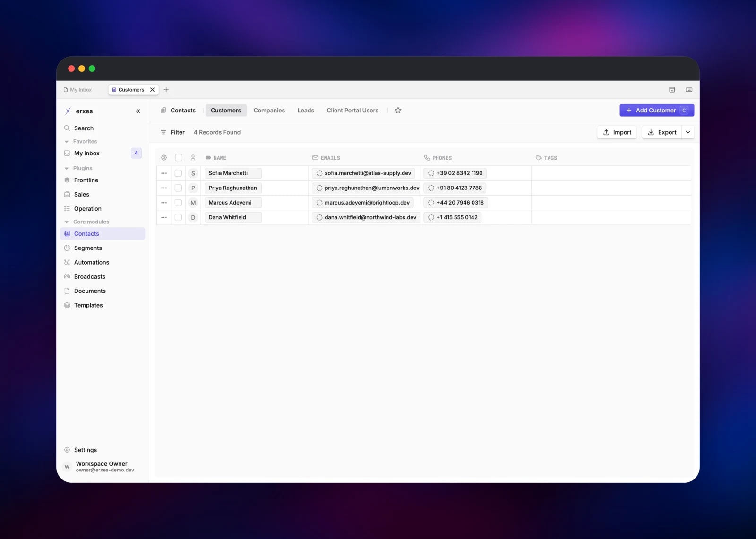Screen dimensions: 756x539
Task: Open the Operation plugin
Action: pyautogui.click(x=103, y=208)
